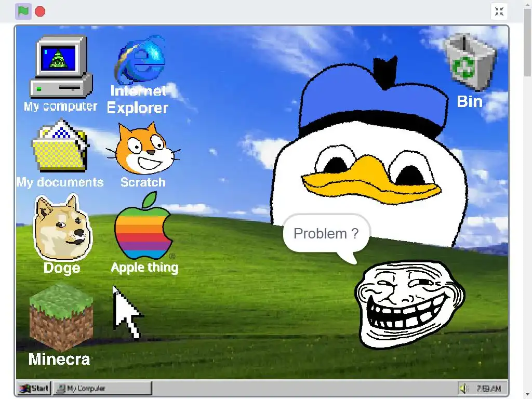Click the speaker volume icon in tray
Viewport: 532px width, 399px height.
[464, 388]
